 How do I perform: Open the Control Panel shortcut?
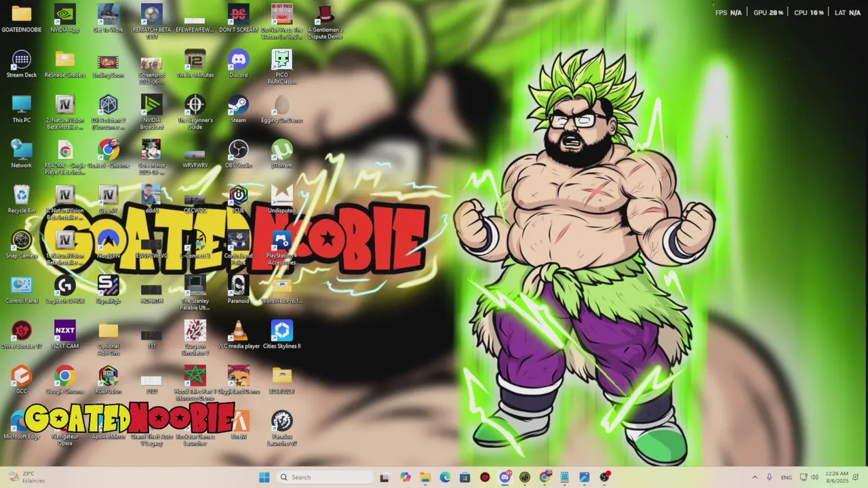(22, 290)
